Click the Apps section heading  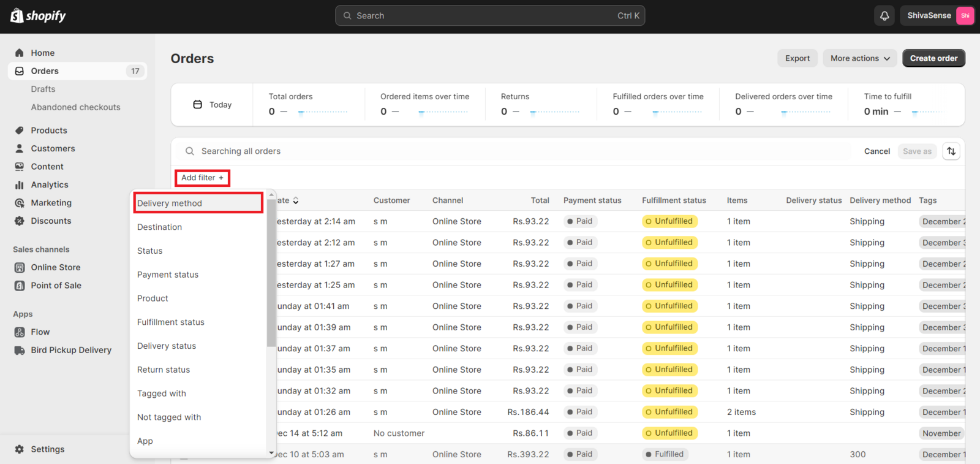coord(23,314)
